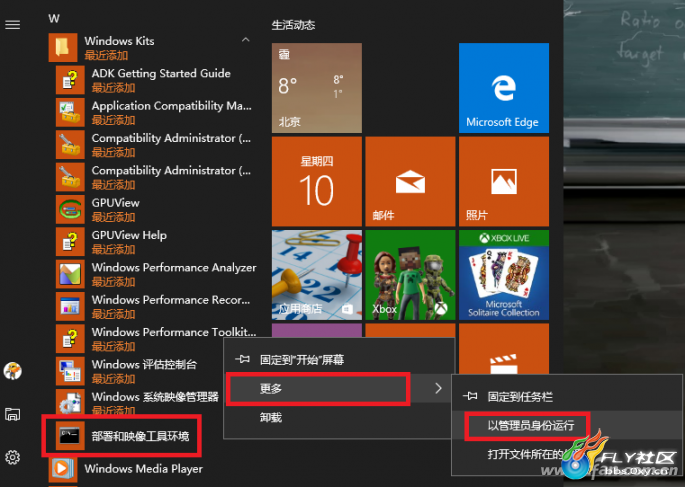This screenshot has height=487, width=685.
Task: Click the arrow beside 更多
Action: 438,388
